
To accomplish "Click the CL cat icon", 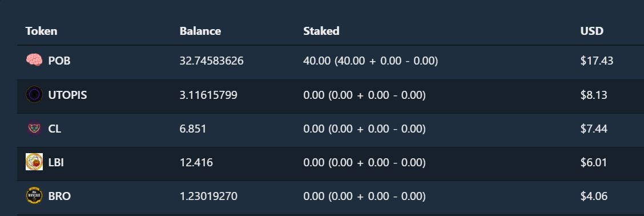I will 34,129.
